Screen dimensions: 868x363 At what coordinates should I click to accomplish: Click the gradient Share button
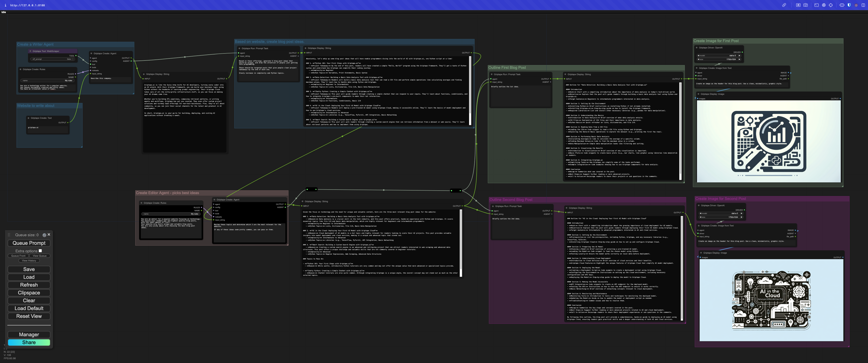(29, 342)
